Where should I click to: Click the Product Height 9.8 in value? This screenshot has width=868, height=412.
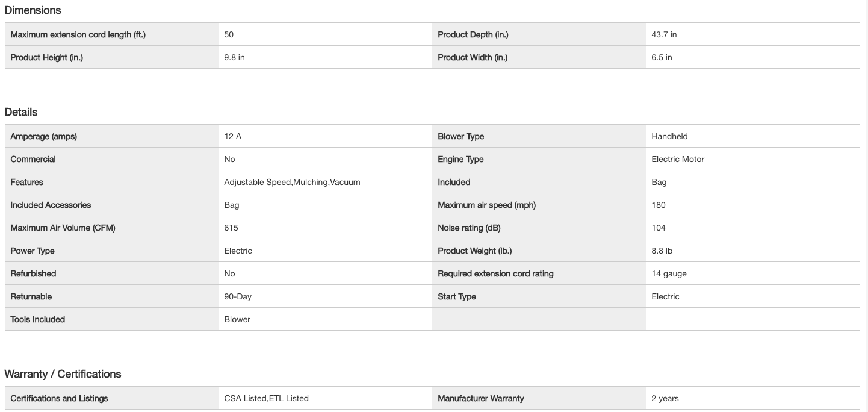pyautogui.click(x=234, y=57)
